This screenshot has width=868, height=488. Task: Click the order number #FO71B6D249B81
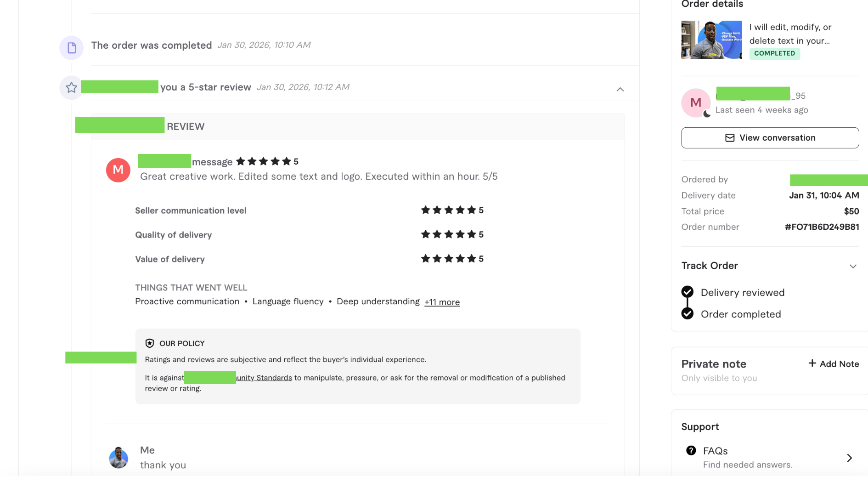[x=822, y=227]
